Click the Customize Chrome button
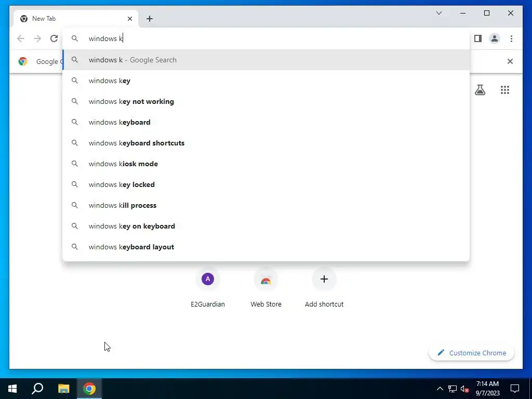This screenshot has width=532, height=399. (x=472, y=353)
